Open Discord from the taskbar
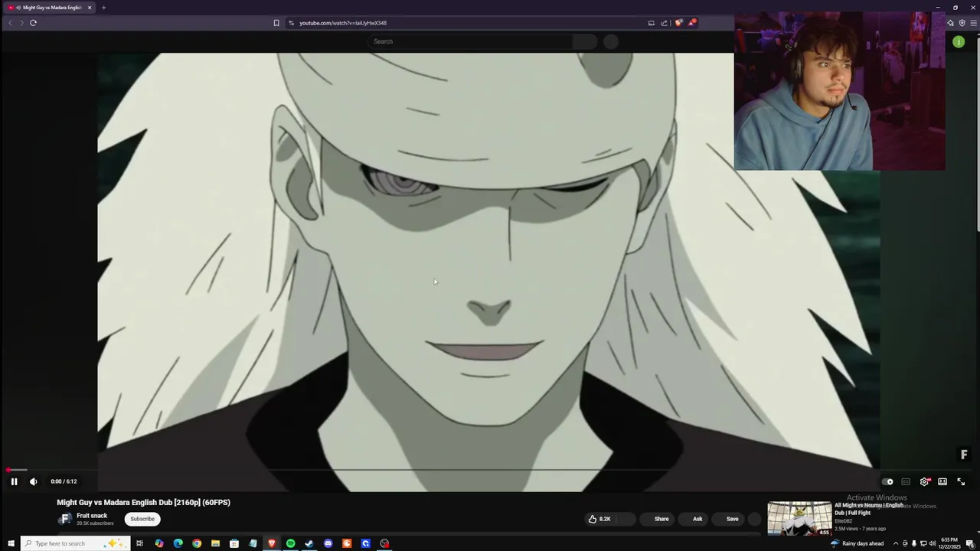980x551 pixels. [x=328, y=543]
